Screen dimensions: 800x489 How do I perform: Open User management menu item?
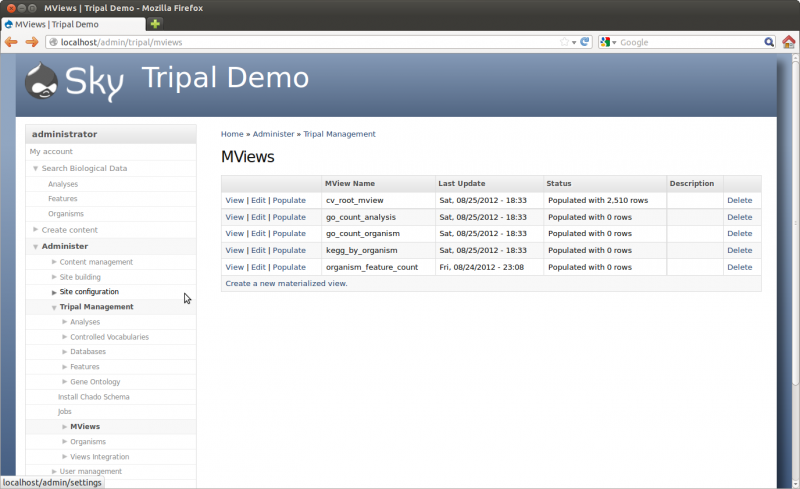[91, 471]
